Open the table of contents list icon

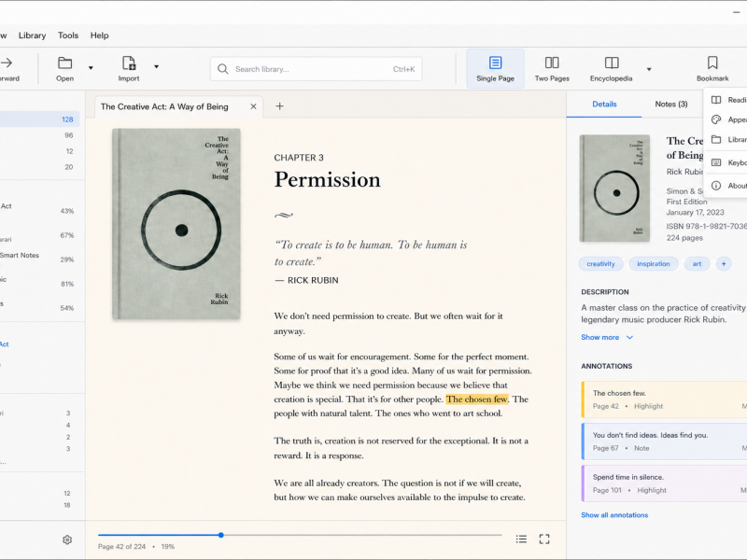click(521, 539)
